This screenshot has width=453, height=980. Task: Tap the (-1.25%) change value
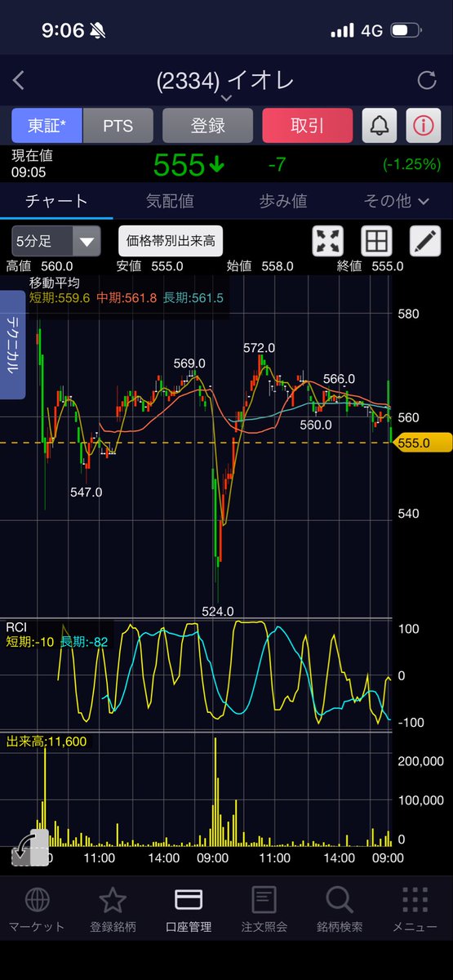pyautogui.click(x=412, y=165)
